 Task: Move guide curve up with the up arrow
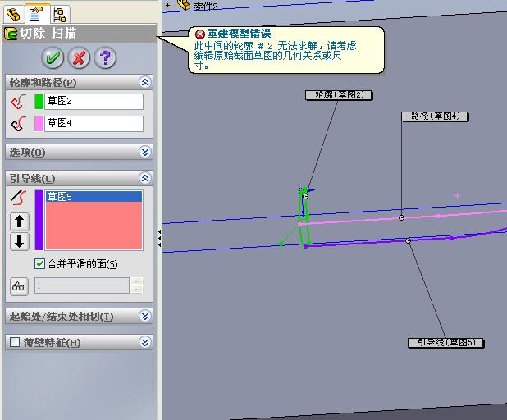(20, 221)
